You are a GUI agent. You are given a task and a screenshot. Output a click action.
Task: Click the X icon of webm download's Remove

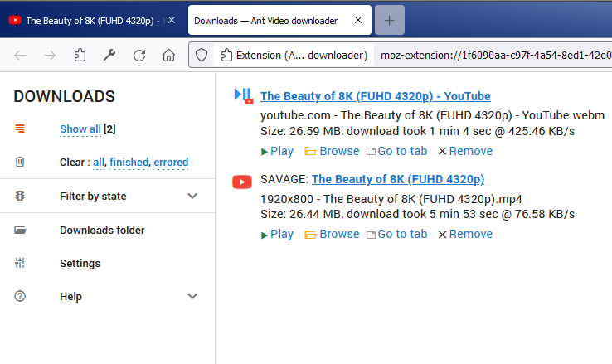click(x=442, y=152)
